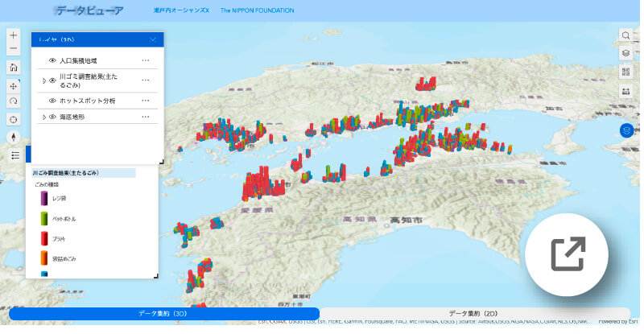The width and height of the screenshot is (644, 334).
Task: Click the red プラ片 legend swatch
Action: 43,239
